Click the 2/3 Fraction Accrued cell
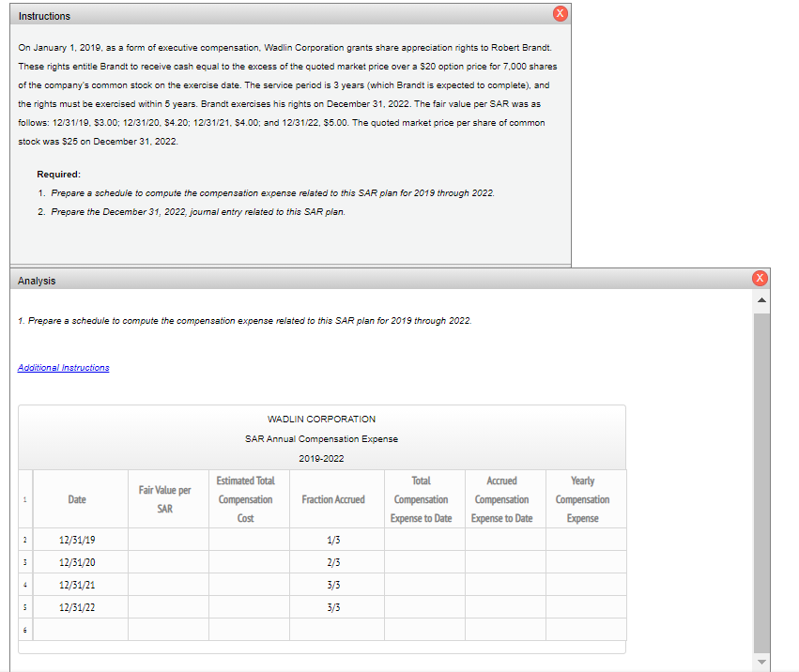Screen dimensions: 799x672 tap(337, 562)
